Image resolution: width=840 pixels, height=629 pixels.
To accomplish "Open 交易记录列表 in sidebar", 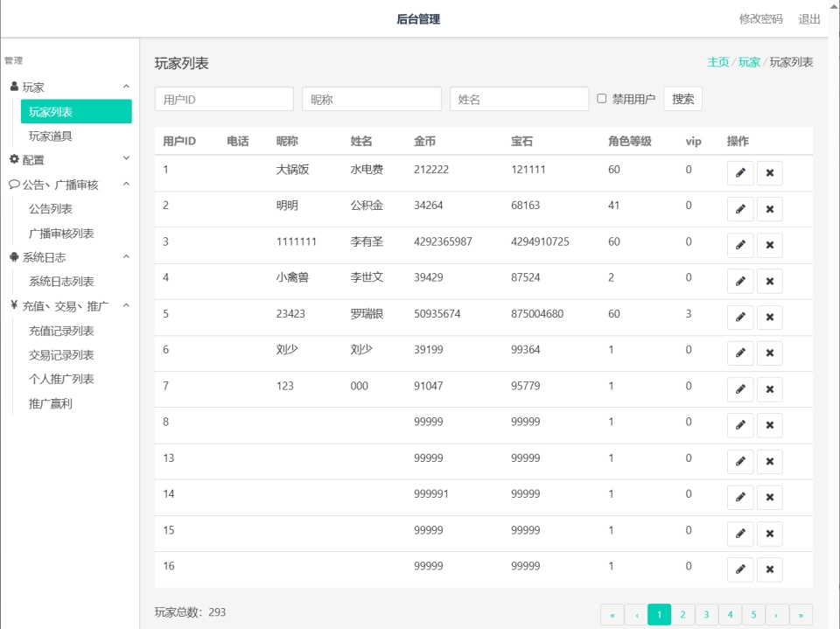I will click(61, 354).
